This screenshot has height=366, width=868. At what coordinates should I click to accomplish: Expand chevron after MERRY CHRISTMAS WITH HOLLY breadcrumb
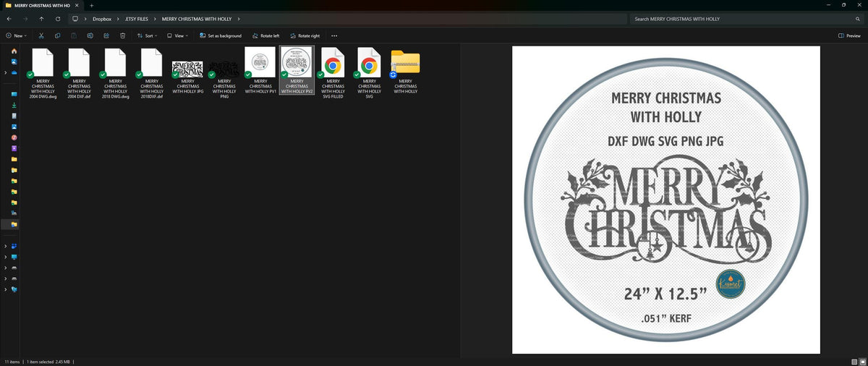click(239, 19)
